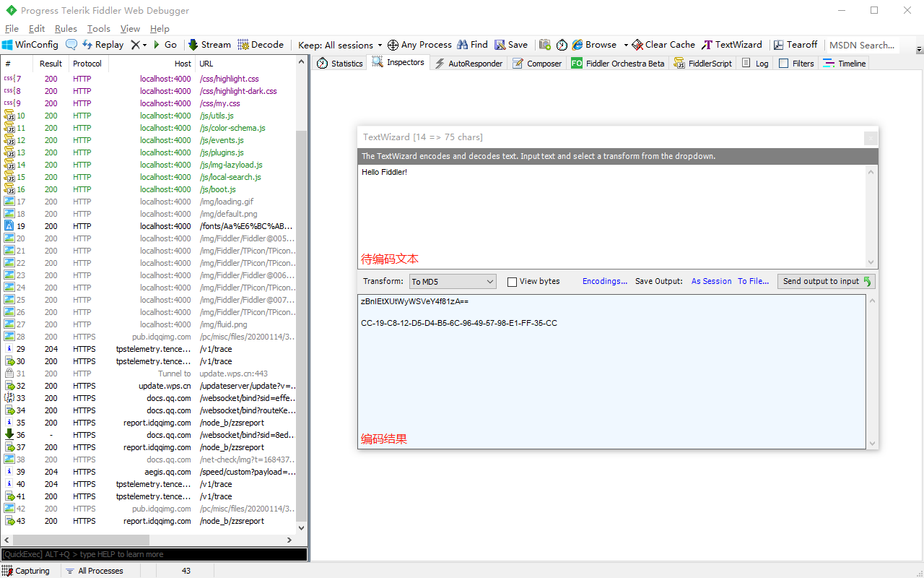Toggle Capturing in the status bar
Screen dimensions: 924x578
[26, 571]
